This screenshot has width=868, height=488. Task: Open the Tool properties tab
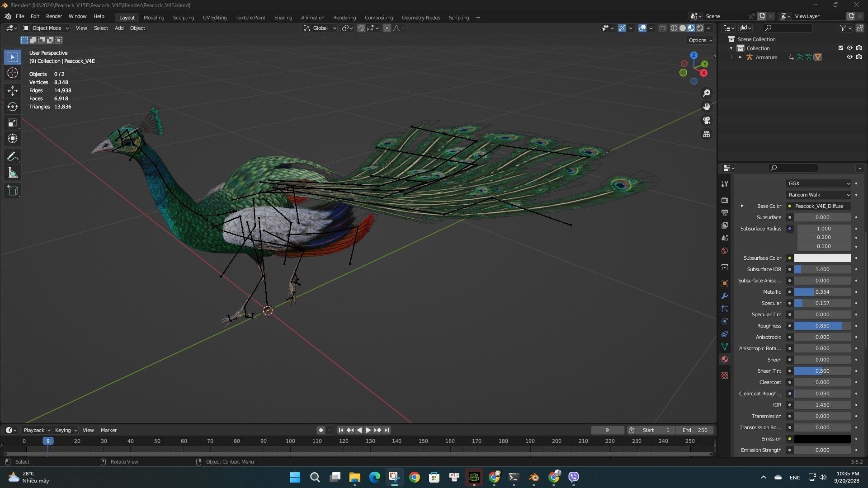click(725, 184)
